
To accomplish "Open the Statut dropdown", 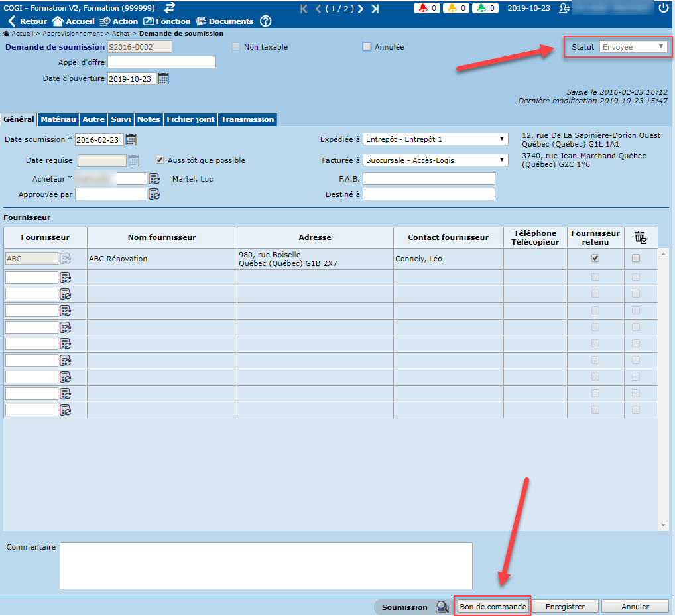I will [633, 47].
